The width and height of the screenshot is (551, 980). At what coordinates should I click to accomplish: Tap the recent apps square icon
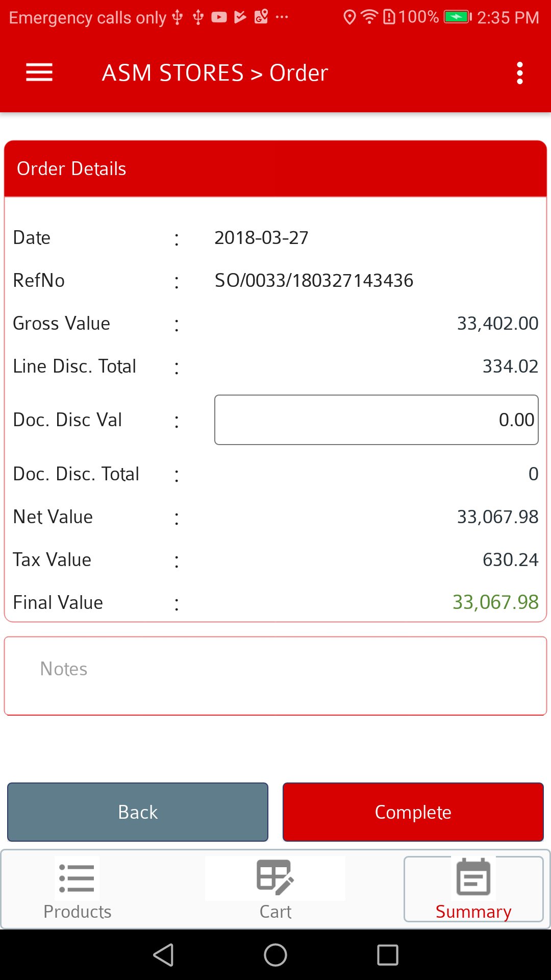coord(388,955)
